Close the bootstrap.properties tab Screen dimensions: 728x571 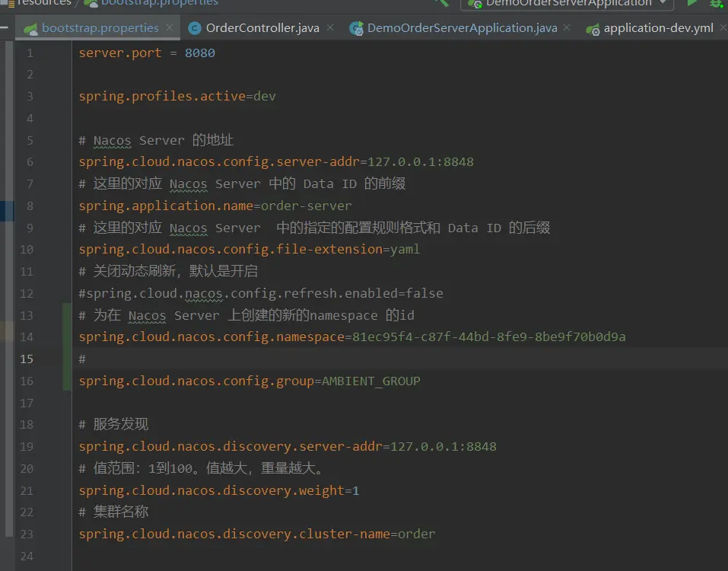(x=170, y=28)
